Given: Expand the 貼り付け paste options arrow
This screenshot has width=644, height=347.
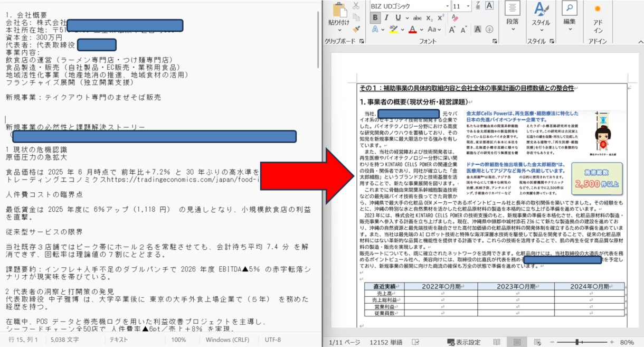Looking at the screenshot, I should point(339,30).
